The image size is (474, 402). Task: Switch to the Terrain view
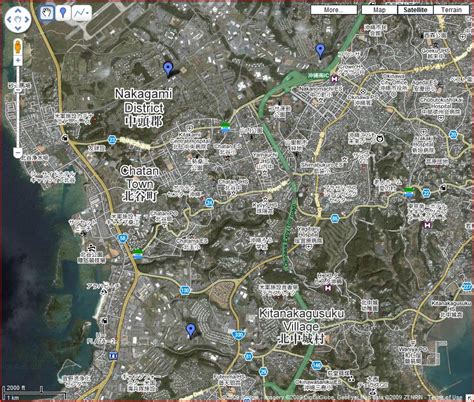(x=451, y=10)
